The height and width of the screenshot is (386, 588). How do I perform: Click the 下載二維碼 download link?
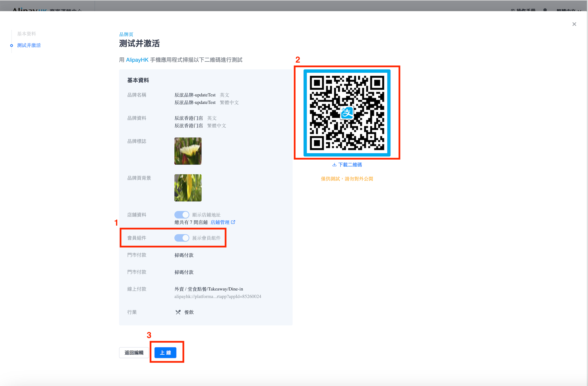(350, 165)
